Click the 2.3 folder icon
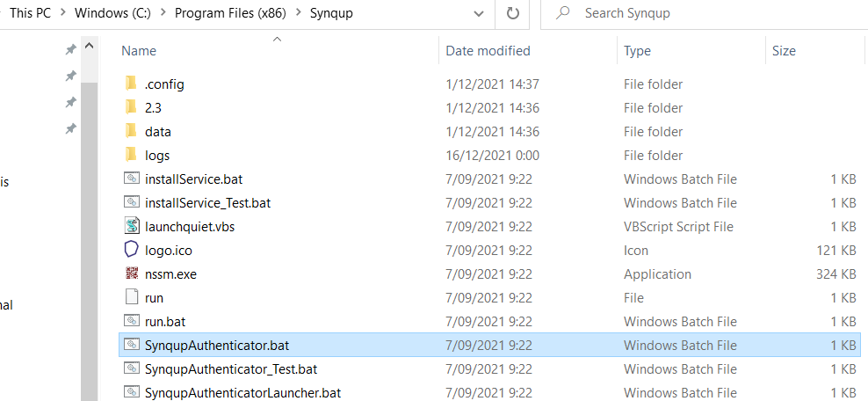Screen dimensions: 868x401 [x=131, y=107]
